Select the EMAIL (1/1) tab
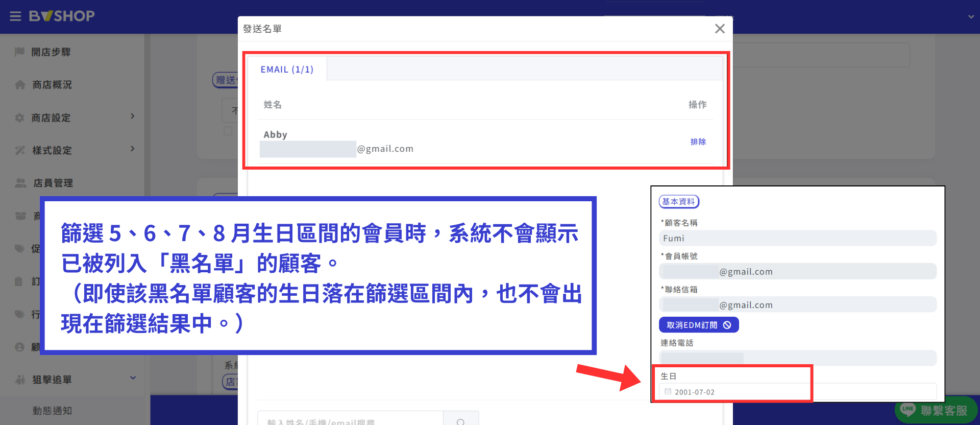This screenshot has width=980, height=425. point(287,69)
